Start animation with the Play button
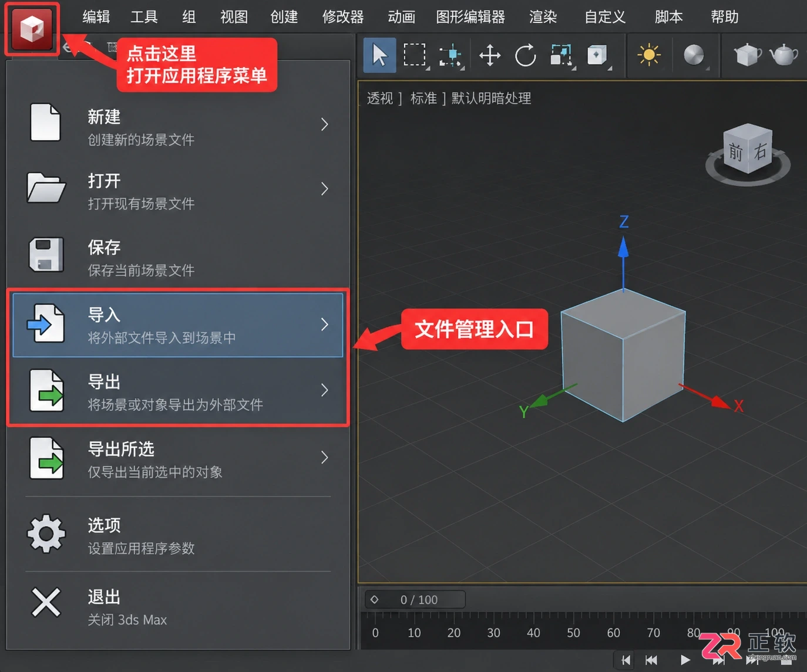 tap(685, 660)
